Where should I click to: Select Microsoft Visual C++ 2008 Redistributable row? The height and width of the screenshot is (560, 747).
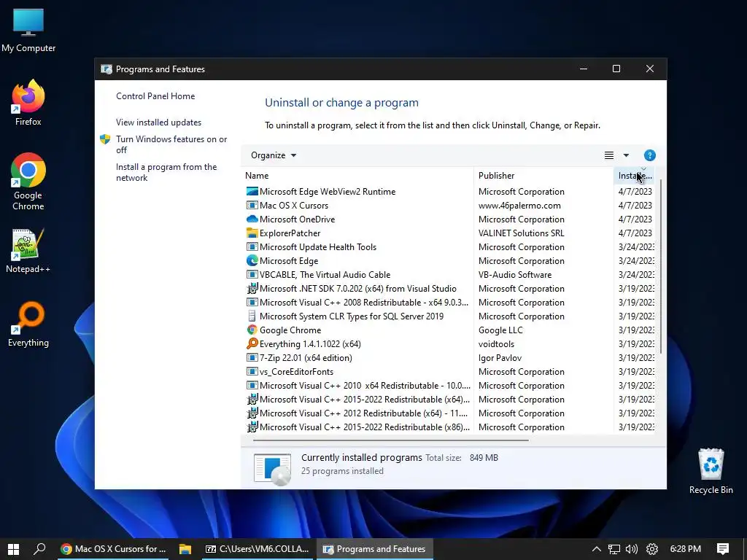tap(449, 303)
